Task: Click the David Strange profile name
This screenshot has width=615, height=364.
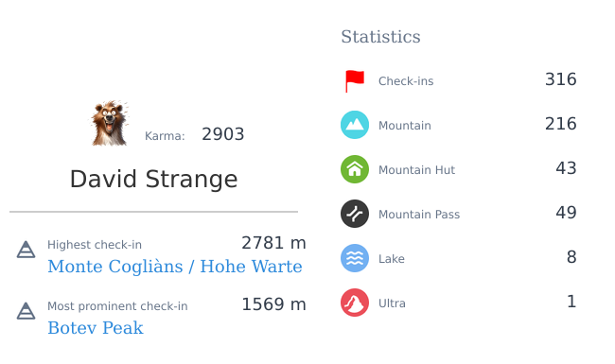Action: tap(153, 179)
